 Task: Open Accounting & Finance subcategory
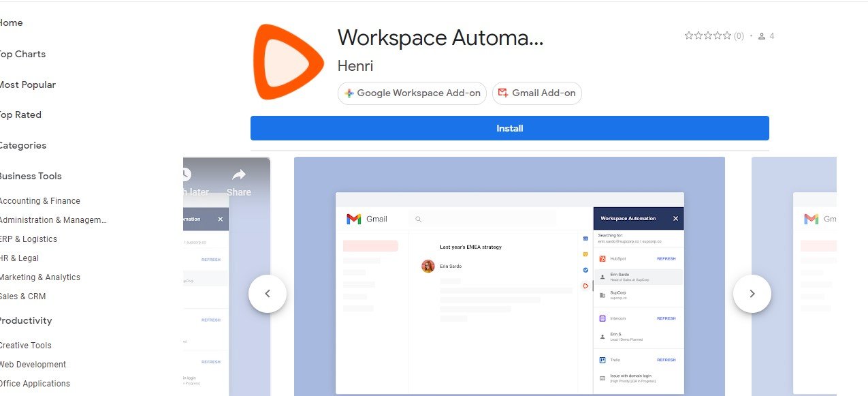[39, 201]
